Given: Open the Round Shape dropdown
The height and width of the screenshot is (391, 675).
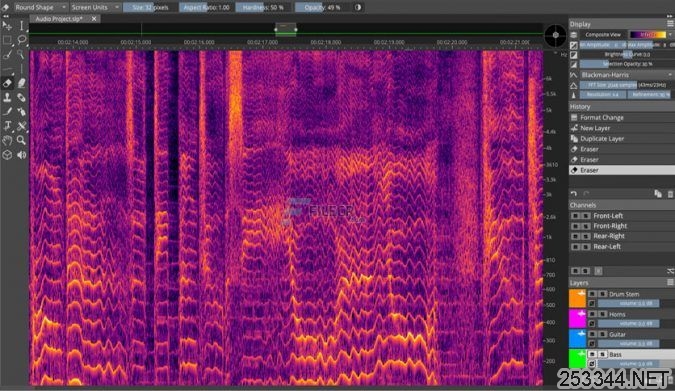Looking at the screenshot, I should pyautogui.click(x=40, y=7).
